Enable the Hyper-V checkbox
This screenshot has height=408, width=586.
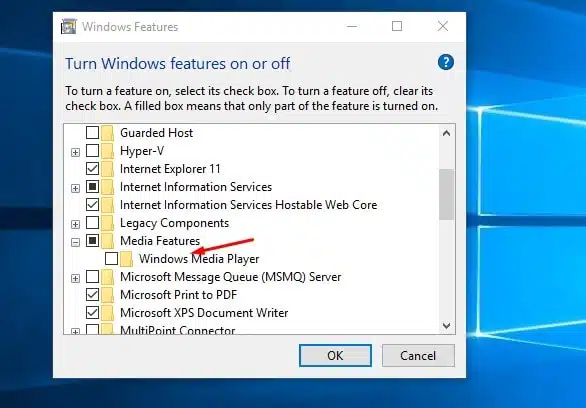pos(92,151)
